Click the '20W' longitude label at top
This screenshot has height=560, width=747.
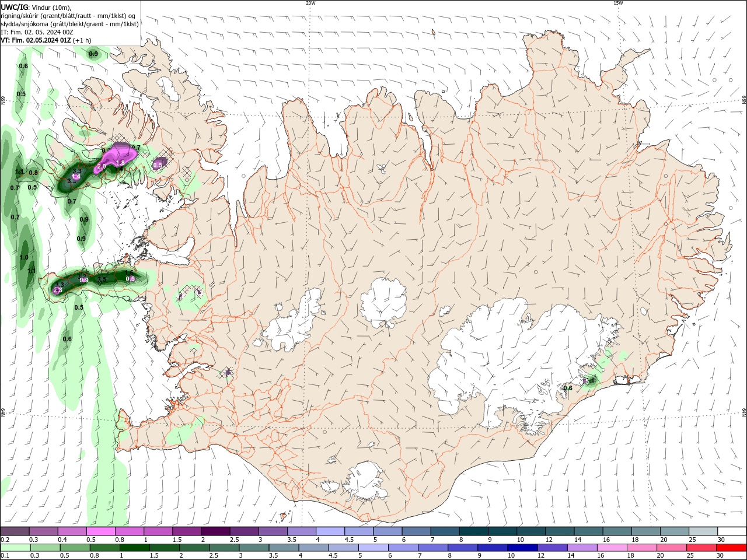[310, 3]
